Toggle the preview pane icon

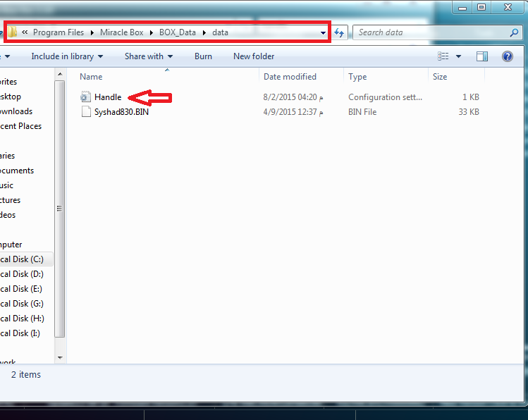pyautogui.click(x=482, y=56)
